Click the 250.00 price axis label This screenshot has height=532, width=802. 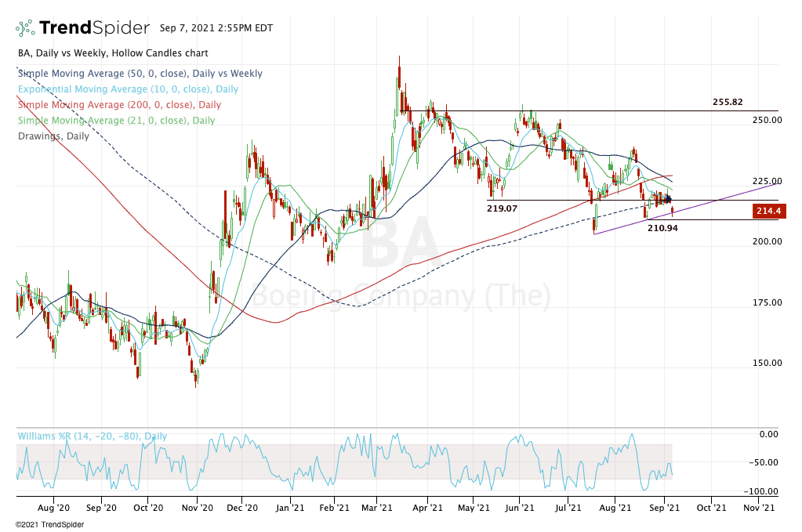coord(768,121)
